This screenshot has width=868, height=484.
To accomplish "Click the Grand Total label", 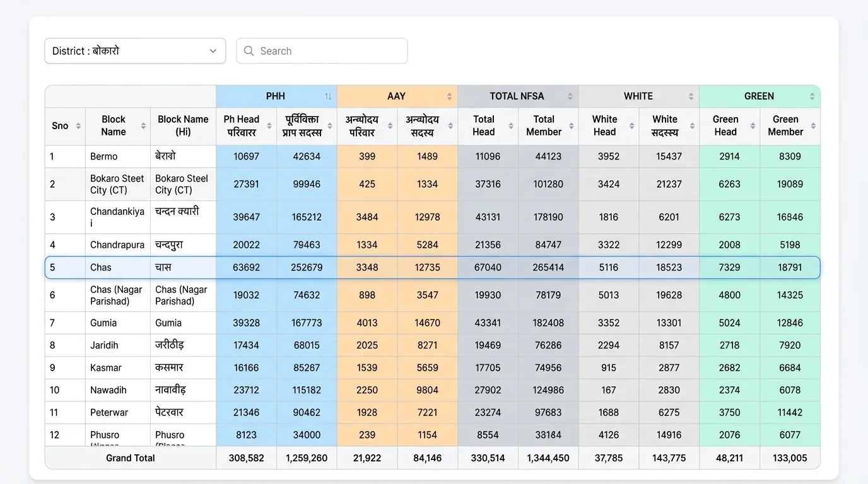I will click(x=130, y=458).
